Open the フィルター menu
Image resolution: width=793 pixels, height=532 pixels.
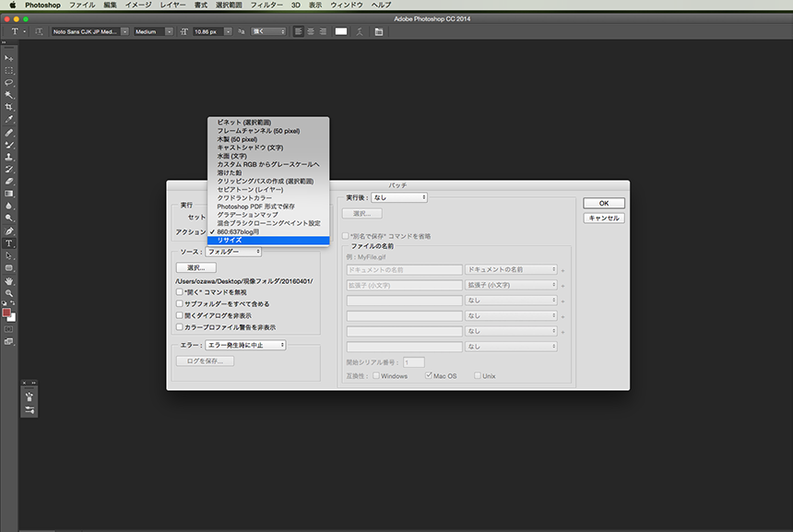(266, 5)
